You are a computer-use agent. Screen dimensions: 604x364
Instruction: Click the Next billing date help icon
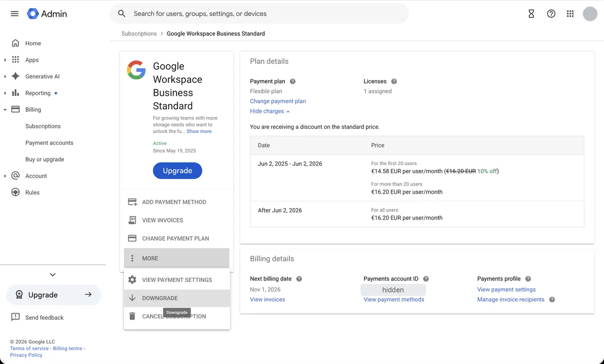click(299, 278)
